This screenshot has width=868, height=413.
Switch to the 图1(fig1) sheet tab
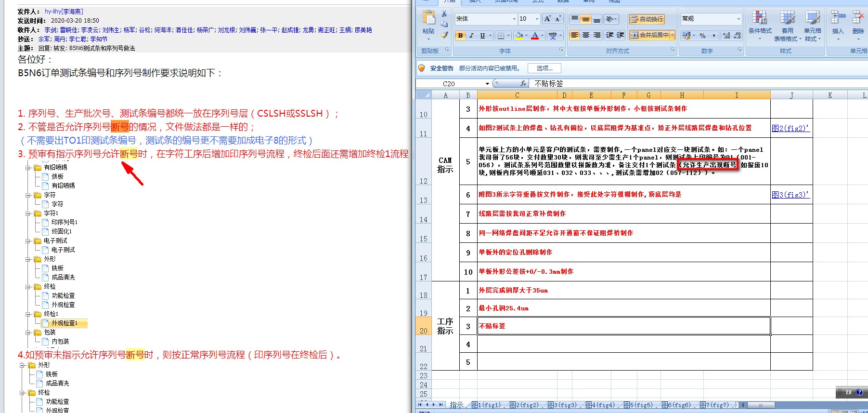point(486,405)
